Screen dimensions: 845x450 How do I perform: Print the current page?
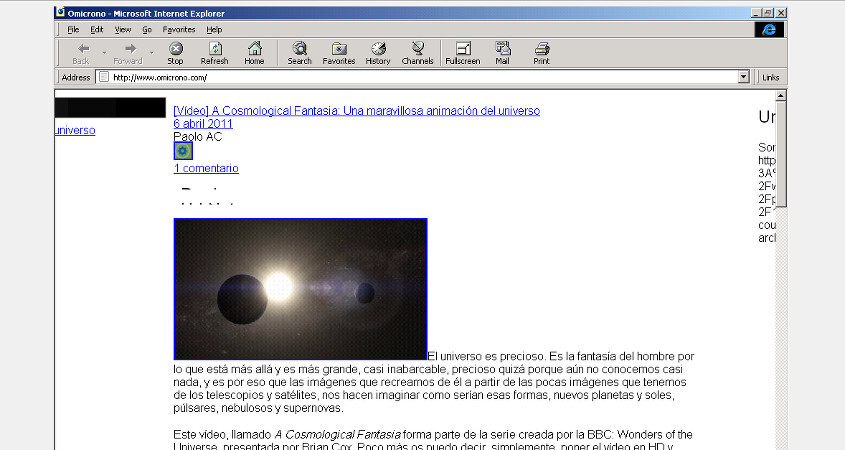(542, 53)
